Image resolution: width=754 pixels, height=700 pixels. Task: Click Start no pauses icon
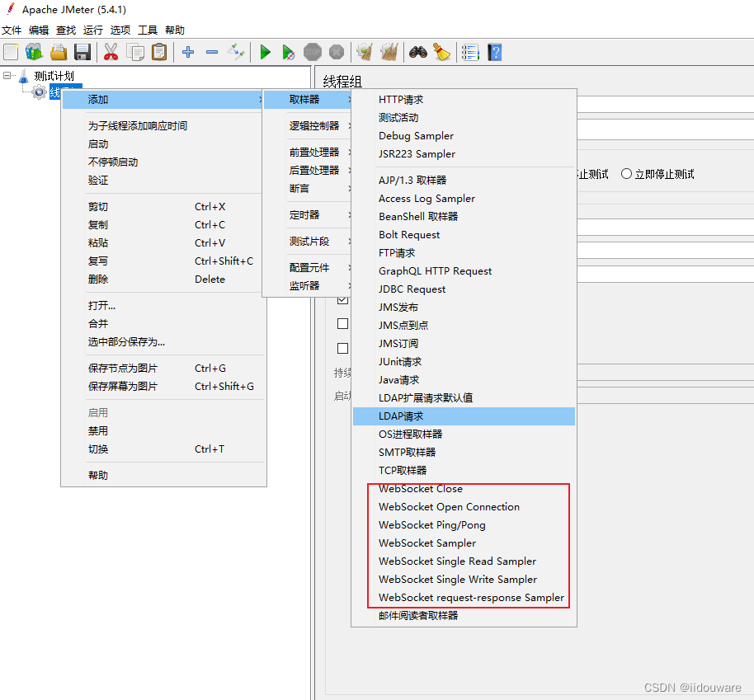(289, 52)
